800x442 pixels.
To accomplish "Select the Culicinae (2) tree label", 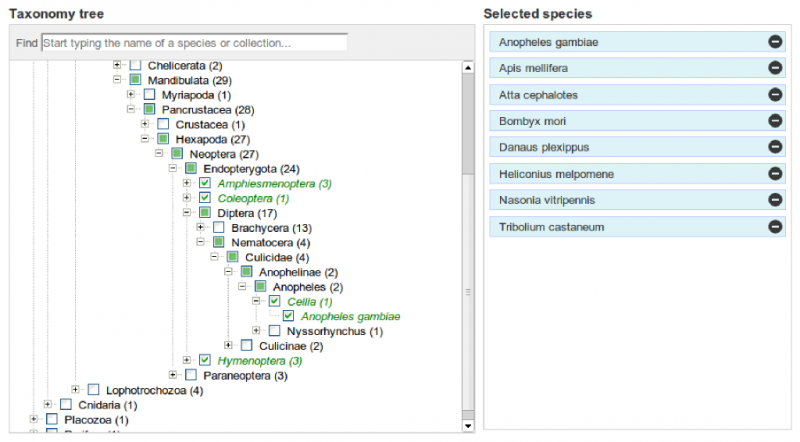I will [291, 346].
